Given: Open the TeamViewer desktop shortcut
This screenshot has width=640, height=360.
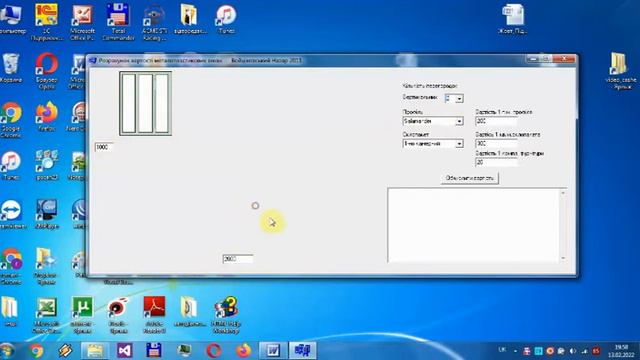Looking at the screenshot, I should point(11,214).
